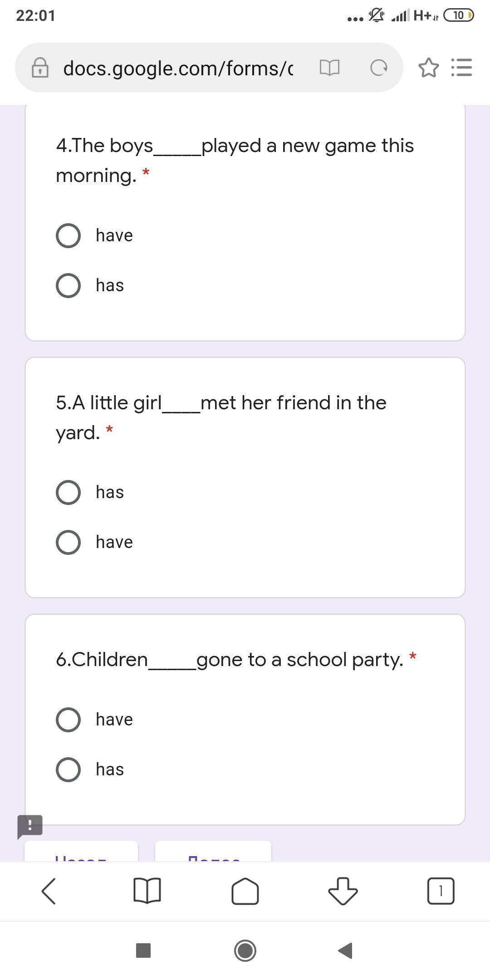Open the tab switcher showing 1
Screen dimensions: 490x980
pyautogui.click(x=440, y=891)
